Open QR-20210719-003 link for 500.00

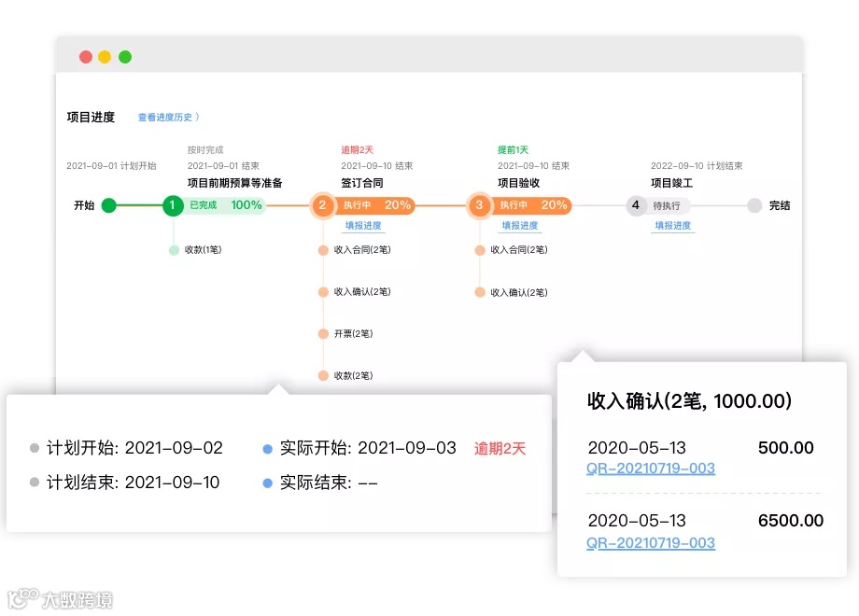click(650, 469)
